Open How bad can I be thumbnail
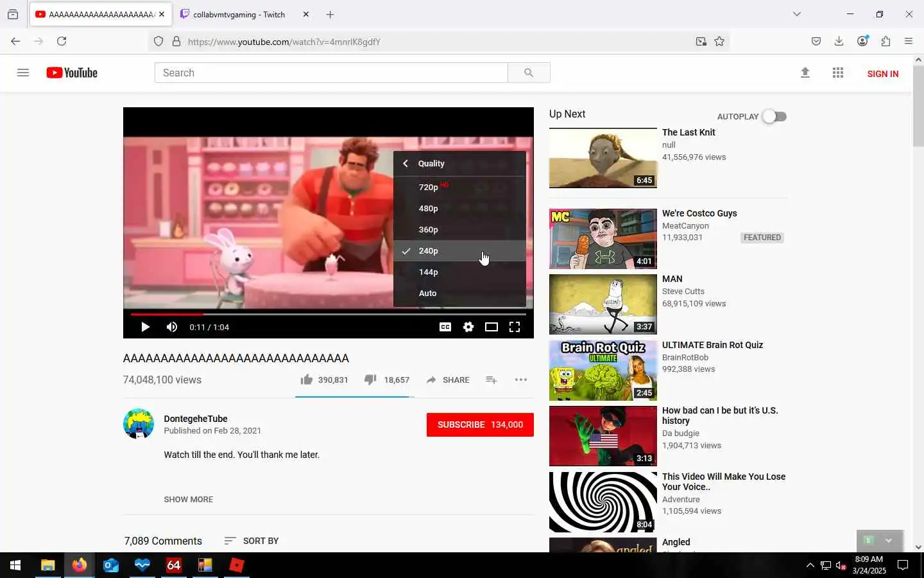Image resolution: width=924 pixels, height=578 pixels. coord(603,436)
